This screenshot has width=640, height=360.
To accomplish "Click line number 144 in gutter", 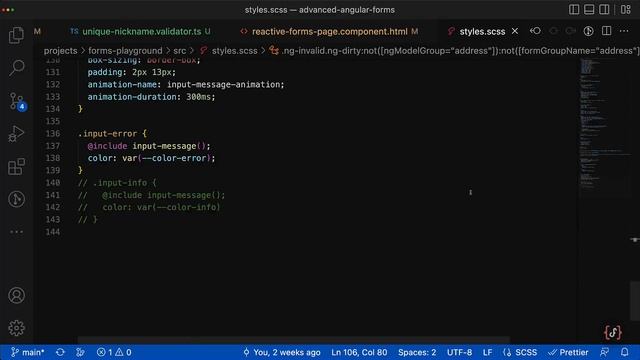I will pyautogui.click(x=53, y=232).
